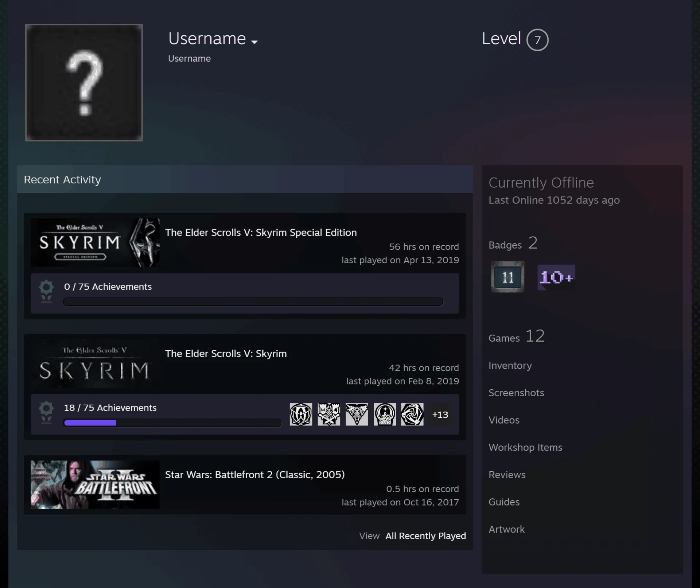The height and width of the screenshot is (588, 700).
Task: Select the fourth Skyrim achievement icon
Action: click(385, 414)
